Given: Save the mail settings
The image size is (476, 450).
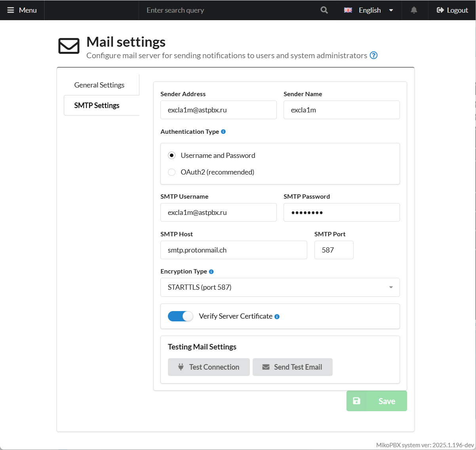Looking at the screenshot, I should pos(377,401).
